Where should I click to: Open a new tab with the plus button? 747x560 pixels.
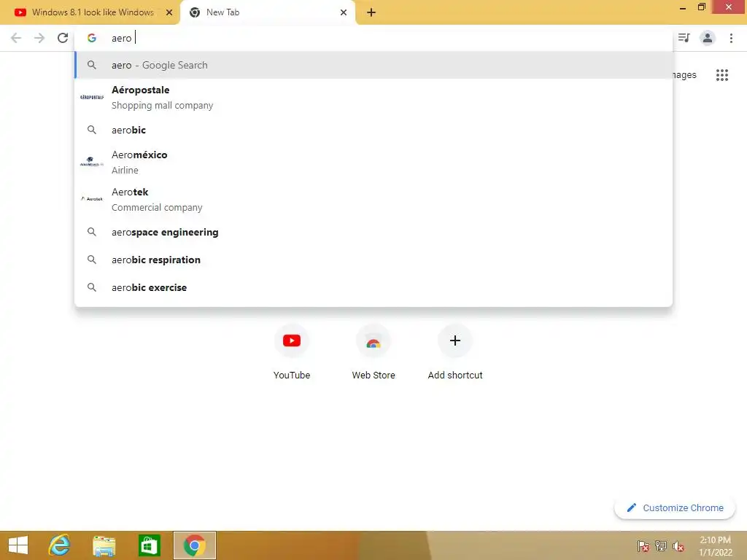pos(371,12)
